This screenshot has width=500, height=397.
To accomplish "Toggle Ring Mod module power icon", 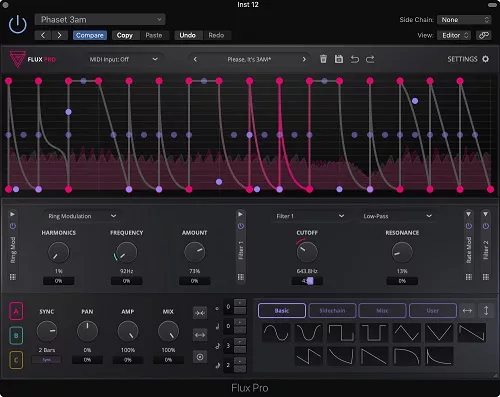I will 13,226.
